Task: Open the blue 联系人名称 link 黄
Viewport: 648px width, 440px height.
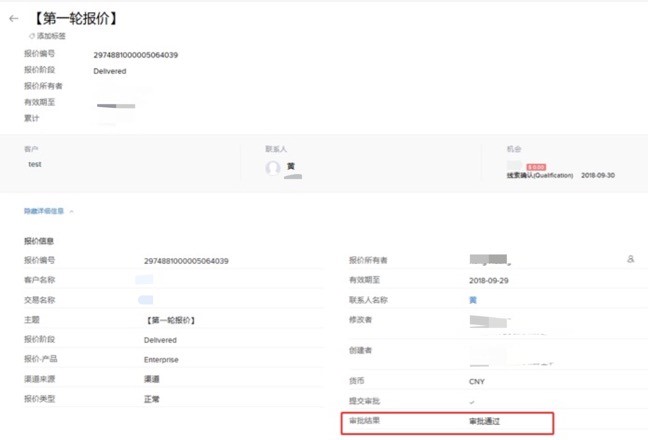Action: (473, 300)
